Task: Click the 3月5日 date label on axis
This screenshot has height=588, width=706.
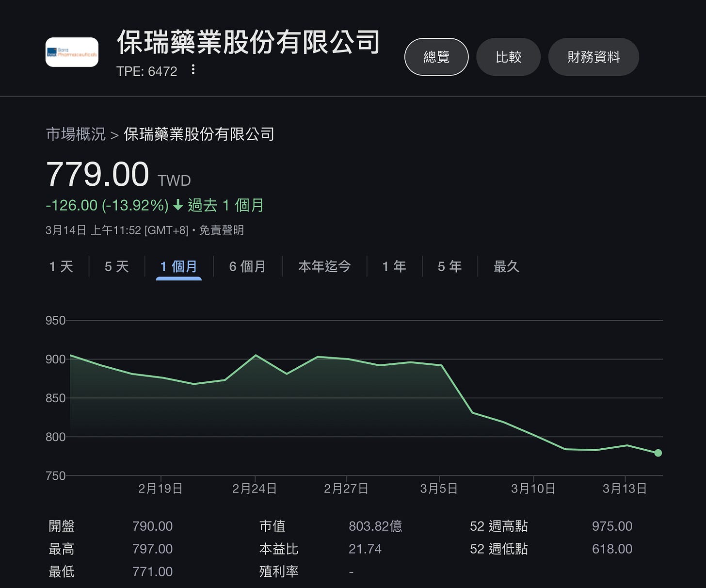Action: coord(439,489)
